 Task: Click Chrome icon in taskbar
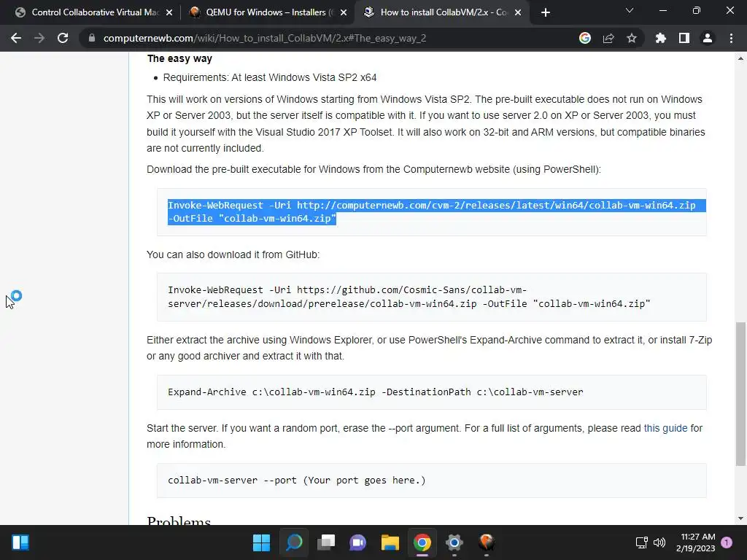[x=422, y=542]
